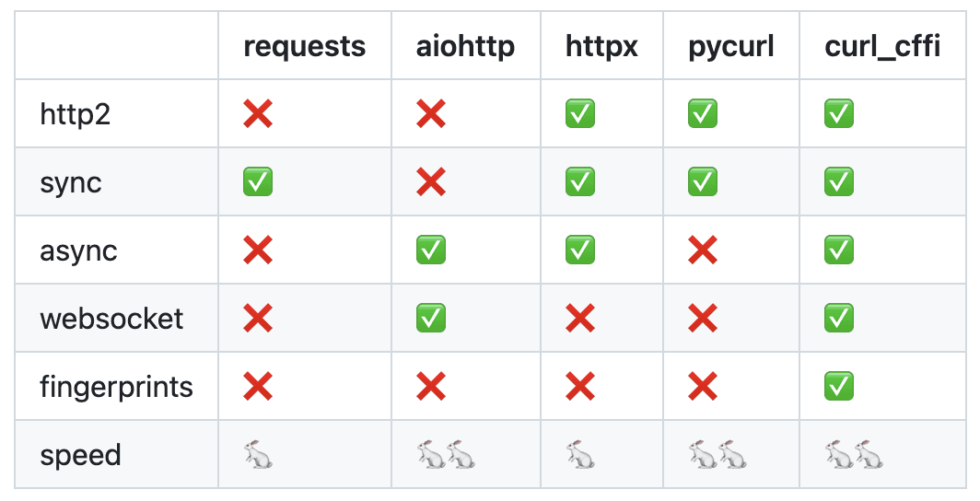Click the green check for aiohttp async
Viewport: 980px width, 501px height.
point(431,250)
